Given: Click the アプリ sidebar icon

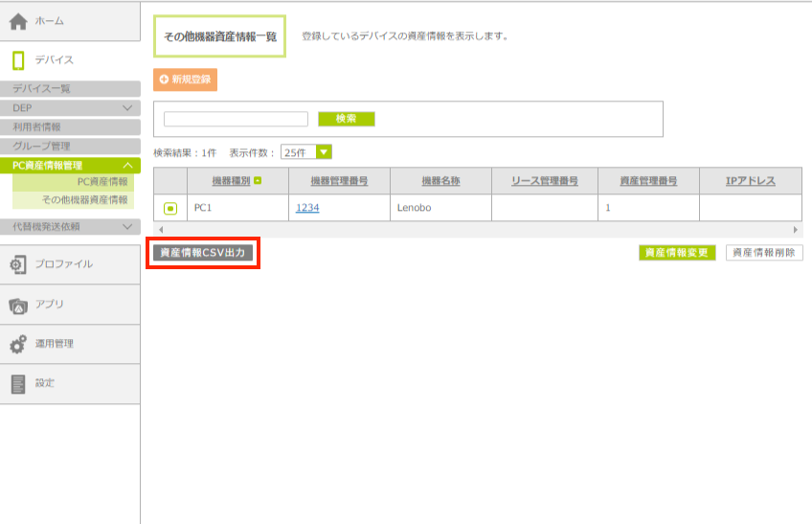Looking at the screenshot, I should coord(18,305).
